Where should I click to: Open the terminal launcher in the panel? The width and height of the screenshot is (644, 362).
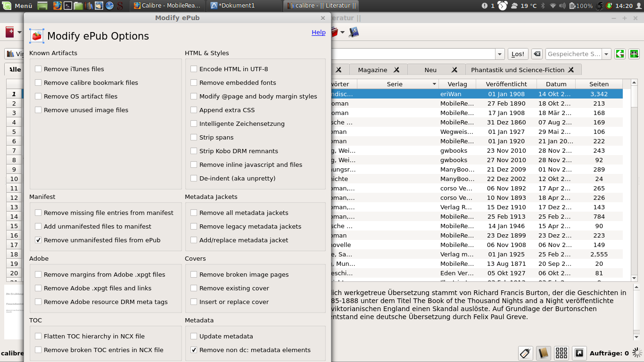coord(68,6)
